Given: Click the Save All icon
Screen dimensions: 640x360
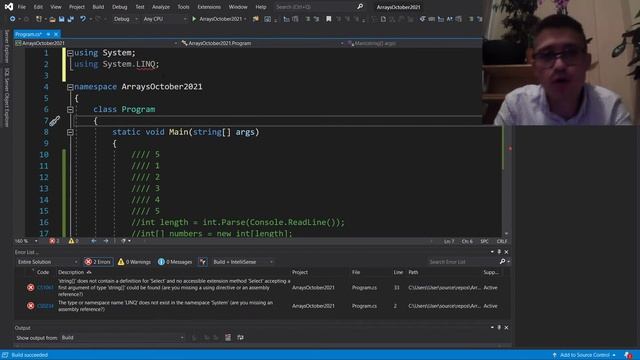Looking at the screenshot, I should (71, 19).
